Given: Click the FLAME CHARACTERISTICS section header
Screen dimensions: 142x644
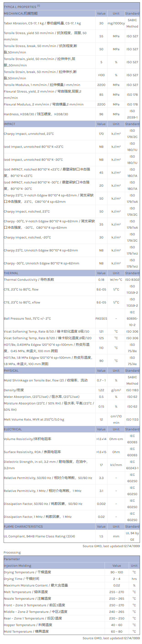Looking at the screenshot, I should click(23, 526).
